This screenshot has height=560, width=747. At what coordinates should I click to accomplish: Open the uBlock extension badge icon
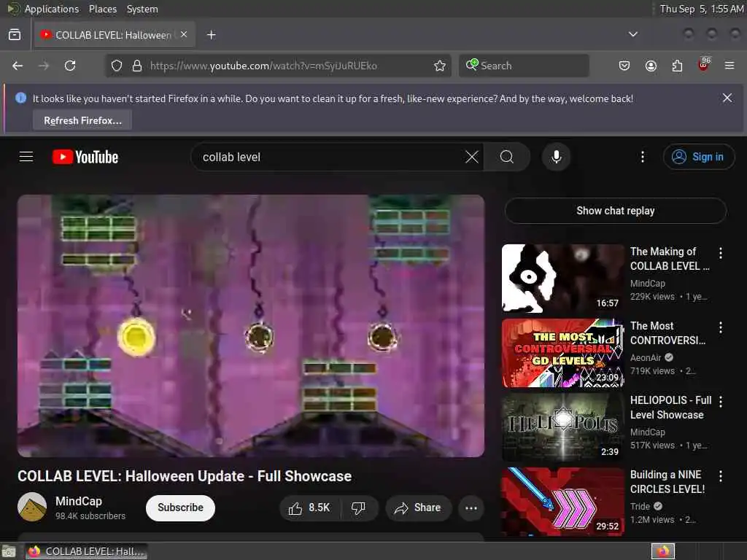click(704, 65)
